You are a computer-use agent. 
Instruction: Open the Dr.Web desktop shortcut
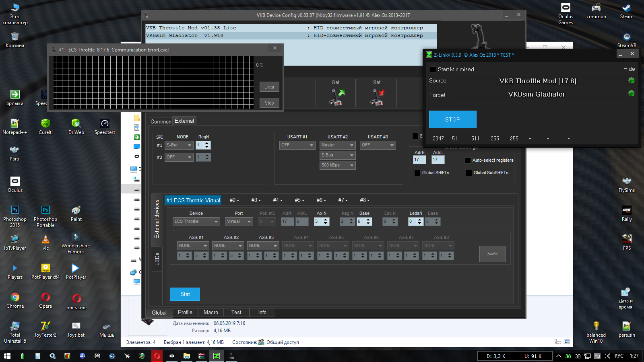76,126
